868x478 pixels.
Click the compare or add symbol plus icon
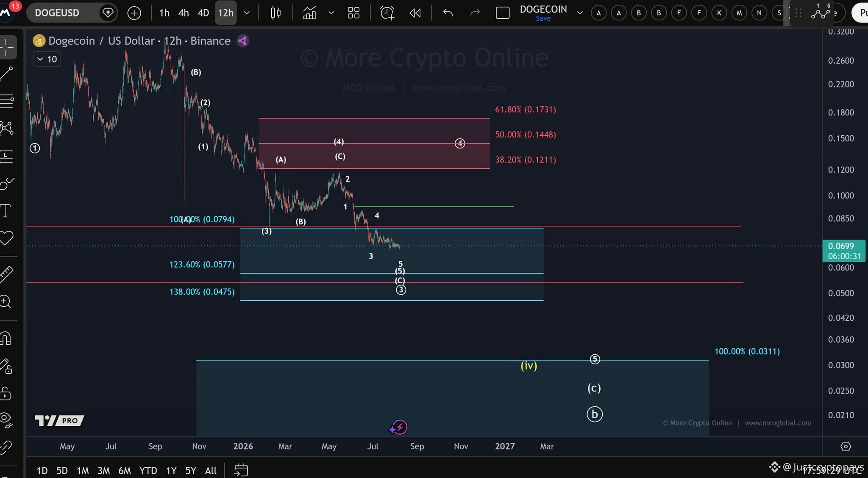[x=134, y=13]
